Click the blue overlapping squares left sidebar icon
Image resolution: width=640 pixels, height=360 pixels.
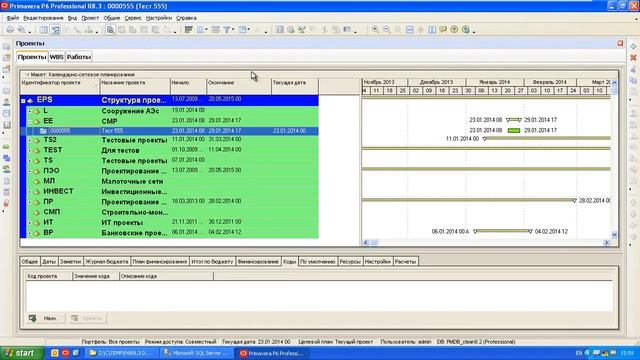tap(7, 158)
